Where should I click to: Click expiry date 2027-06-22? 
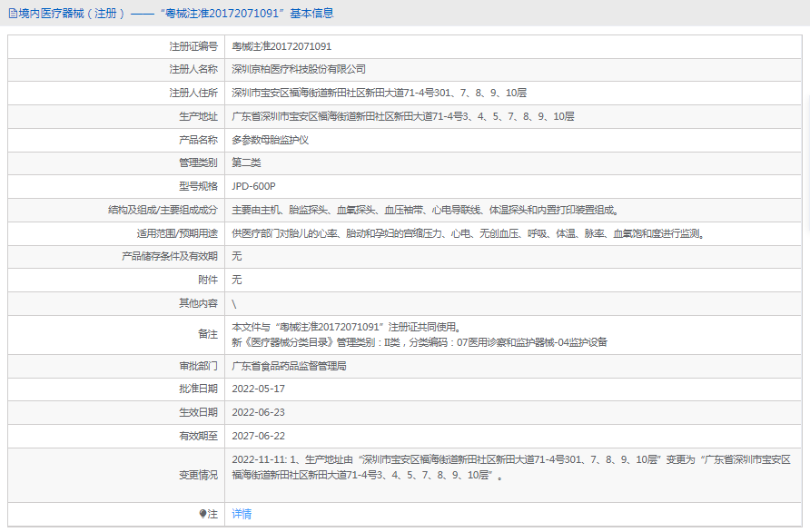tap(258, 437)
